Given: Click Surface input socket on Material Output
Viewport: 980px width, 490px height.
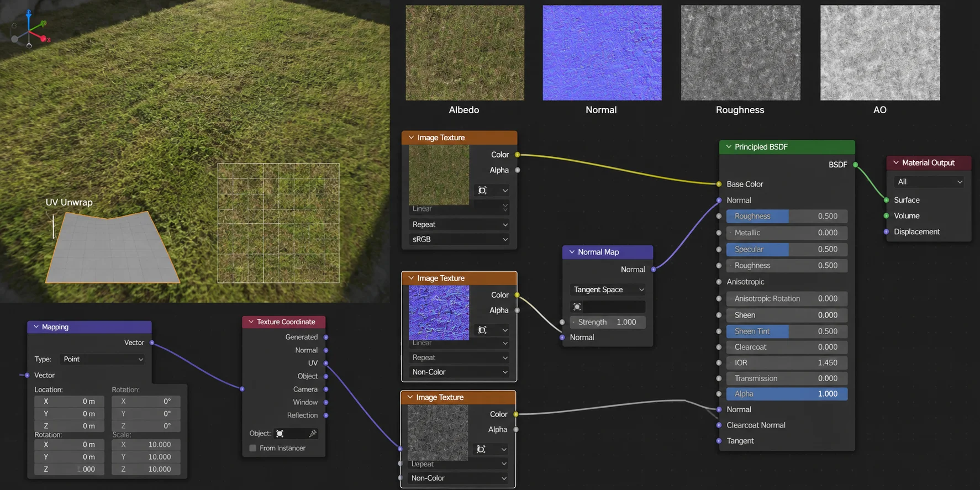Looking at the screenshot, I should coord(887,200).
